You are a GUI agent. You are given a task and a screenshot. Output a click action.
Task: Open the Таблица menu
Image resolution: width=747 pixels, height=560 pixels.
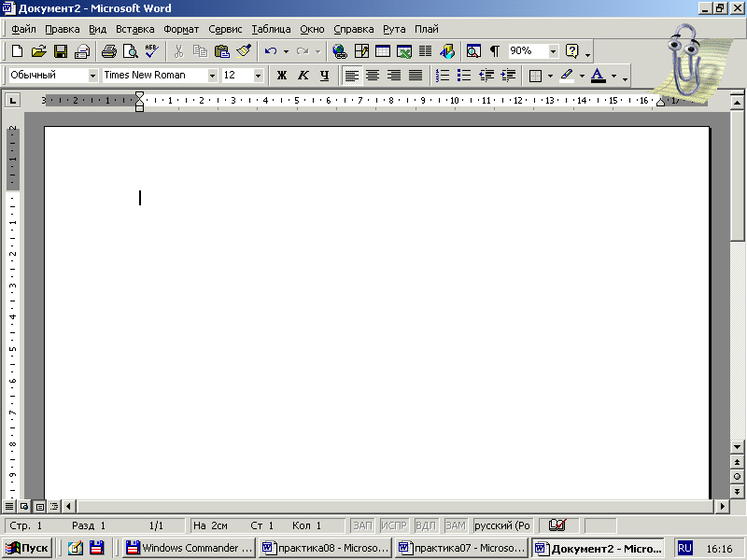(271, 29)
